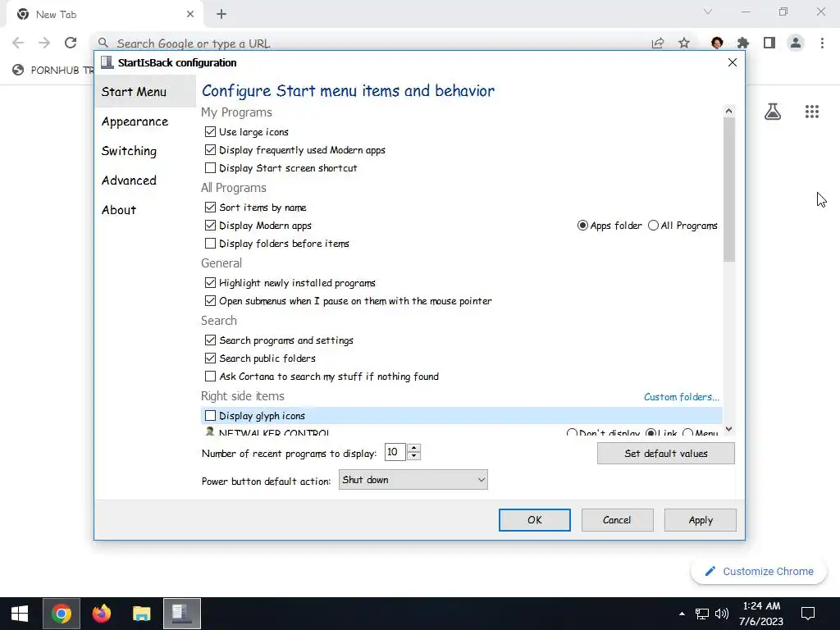Screen dimensions: 840x630
Task: Toggle Highlight newly installed programs
Action: click(211, 283)
